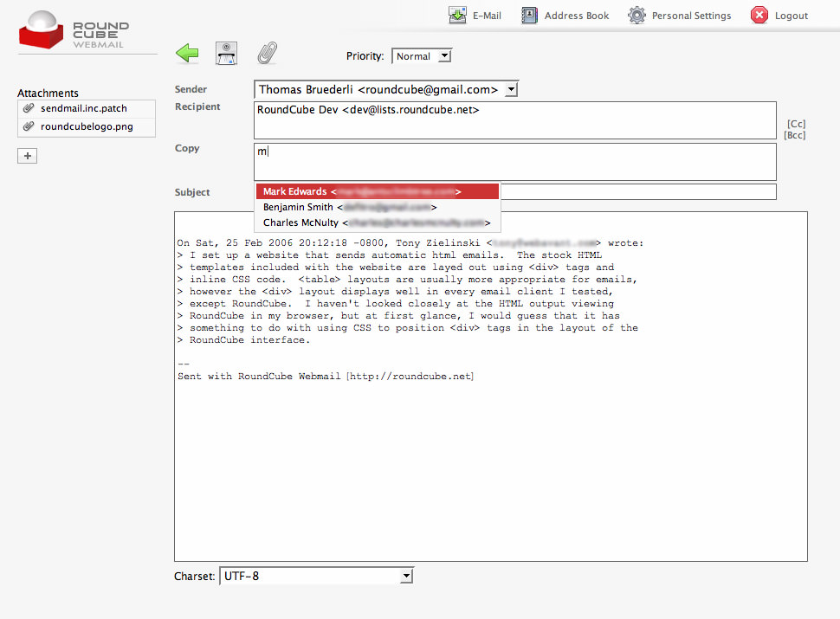The width and height of the screenshot is (840, 619).
Task: Click the Address Book icon
Action: tap(529, 15)
